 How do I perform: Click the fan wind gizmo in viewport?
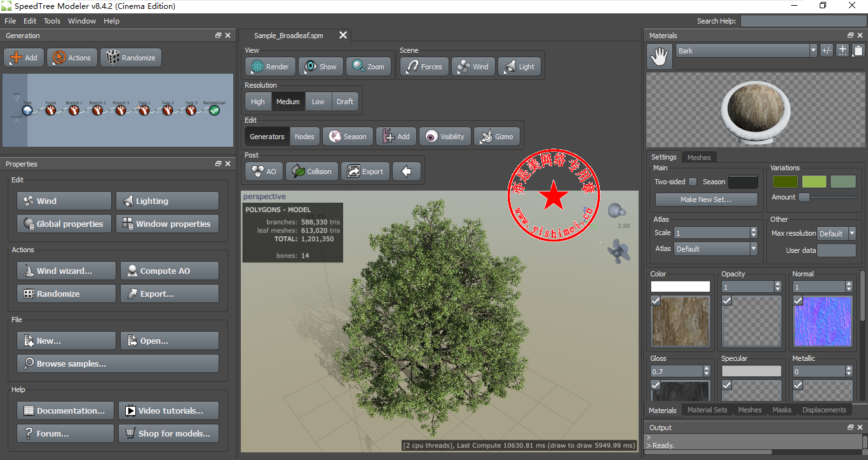(x=617, y=252)
